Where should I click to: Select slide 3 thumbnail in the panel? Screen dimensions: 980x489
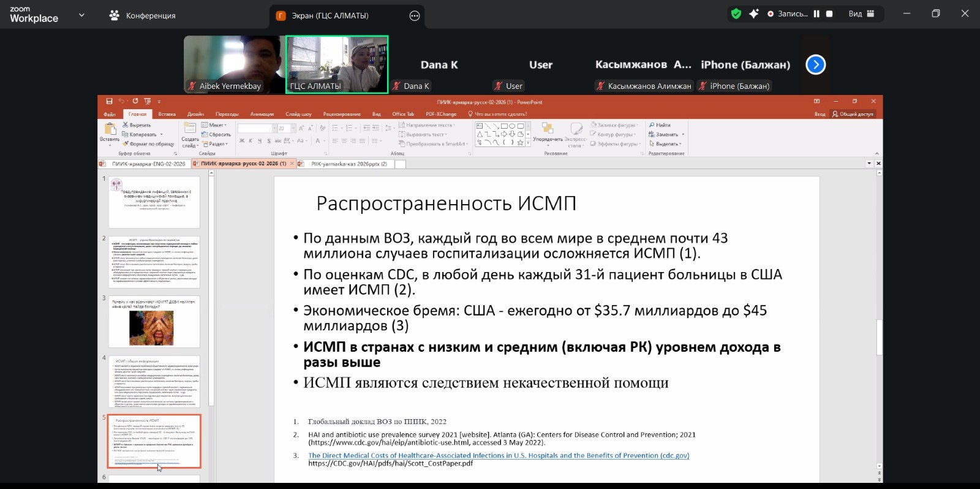(154, 322)
